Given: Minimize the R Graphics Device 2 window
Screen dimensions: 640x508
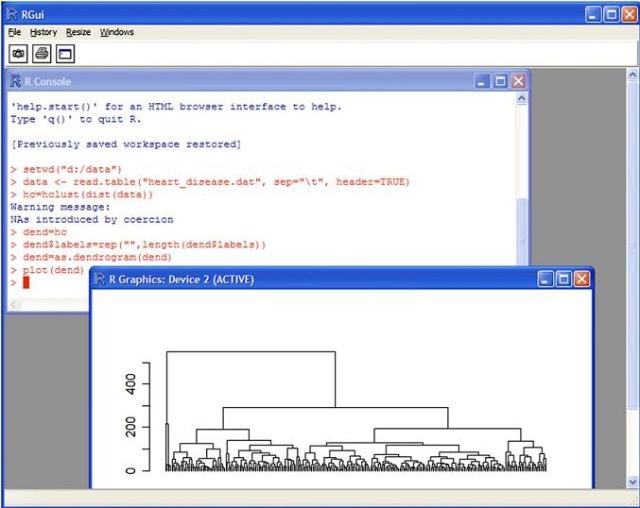Looking at the screenshot, I should click(545, 280).
